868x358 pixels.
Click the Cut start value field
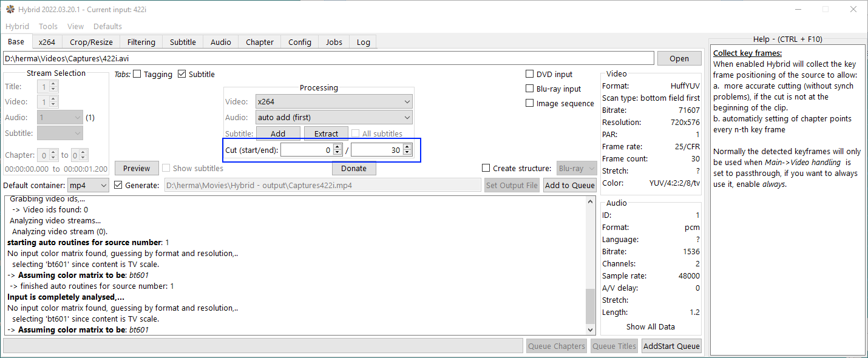307,150
